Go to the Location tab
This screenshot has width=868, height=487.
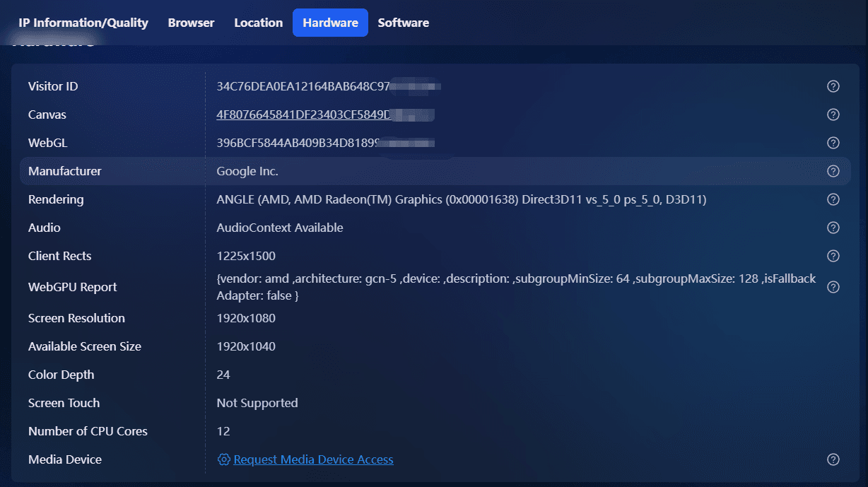coord(258,23)
